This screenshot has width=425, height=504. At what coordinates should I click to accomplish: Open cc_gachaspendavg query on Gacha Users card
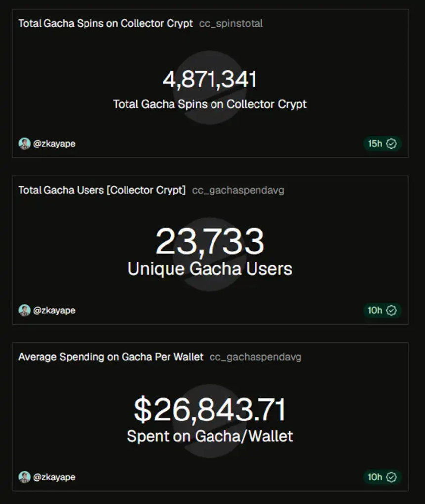point(238,190)
